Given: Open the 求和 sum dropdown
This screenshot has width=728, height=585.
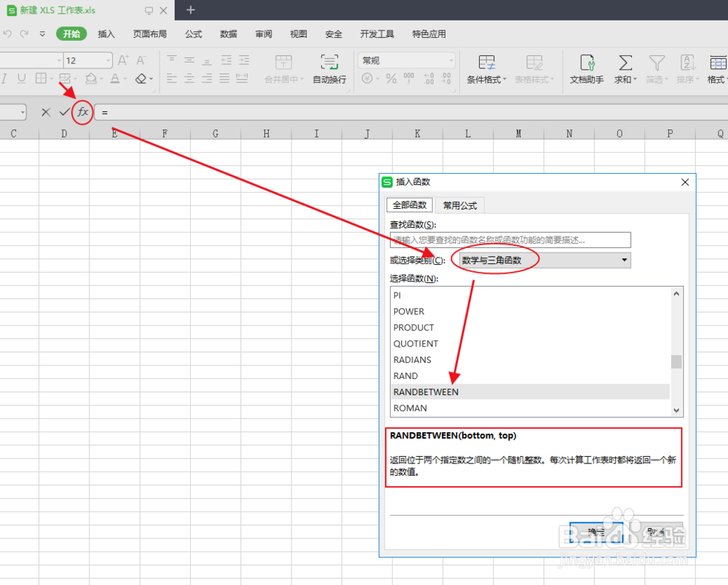Looking at the screenshot, I should coord(625,69).
